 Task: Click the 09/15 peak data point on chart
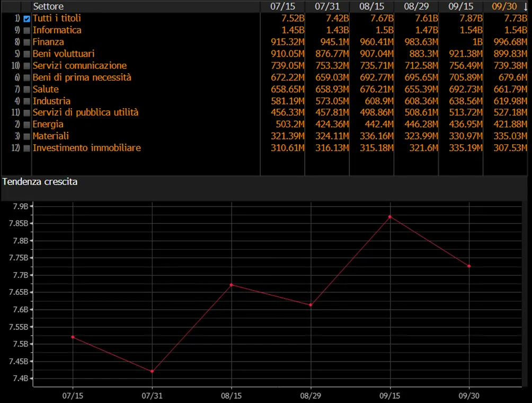[x=390, y=216]
